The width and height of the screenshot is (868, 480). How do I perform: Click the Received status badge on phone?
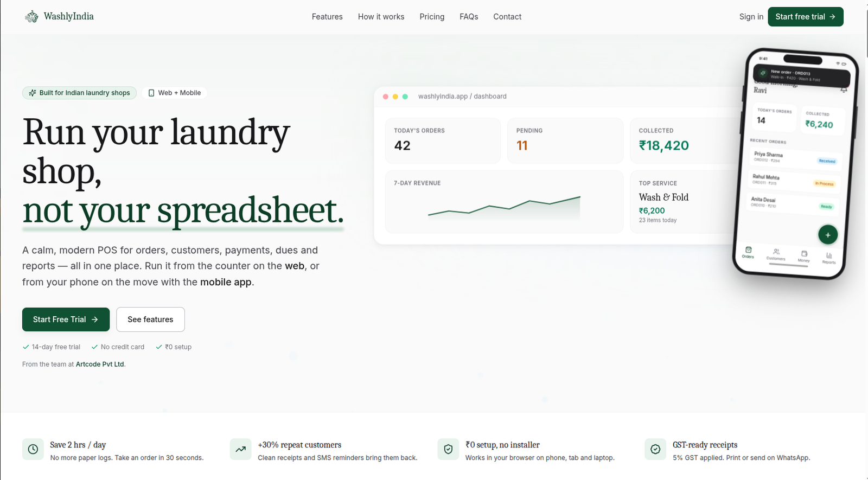tap(827, 161)
